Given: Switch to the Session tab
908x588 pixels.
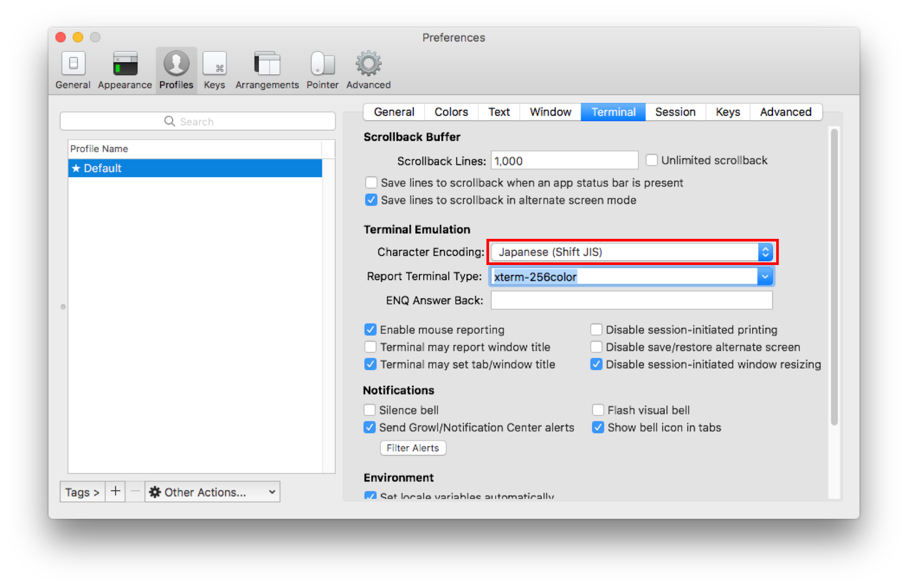Looking at the screenshot, I should 675,112.
